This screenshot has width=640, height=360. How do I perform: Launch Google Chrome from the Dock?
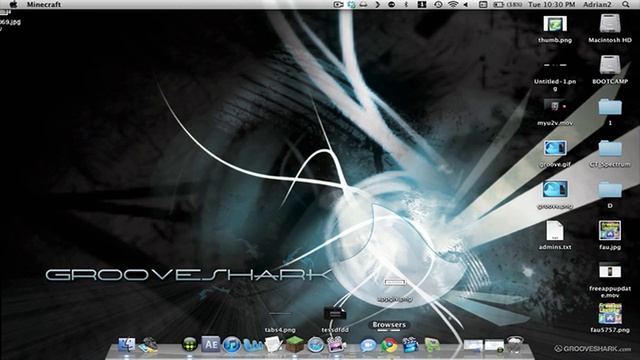pos(389,345)
